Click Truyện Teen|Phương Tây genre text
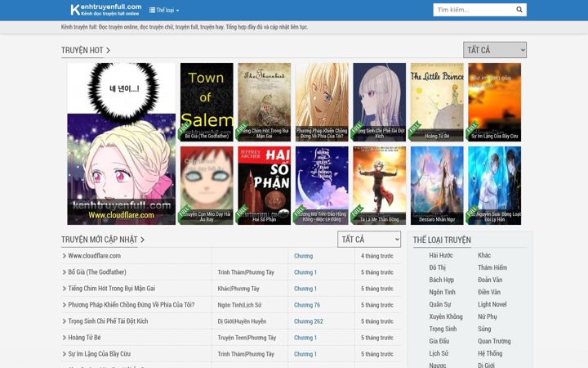Image resolution: width=588 pixels, height=368 pixels. [247, 338]
